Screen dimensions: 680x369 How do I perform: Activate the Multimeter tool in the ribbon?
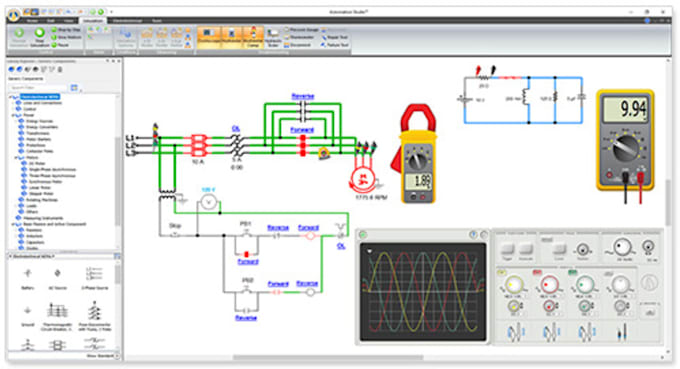coord(231,37)
